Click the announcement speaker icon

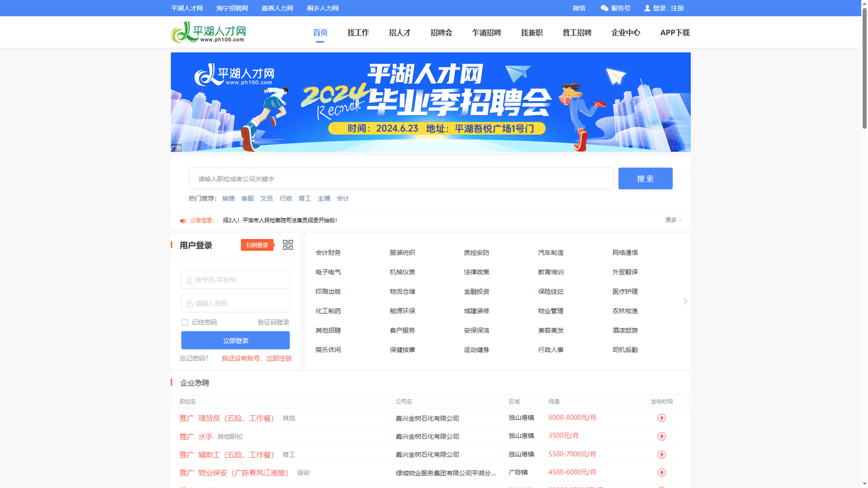[x=183, y=221]
